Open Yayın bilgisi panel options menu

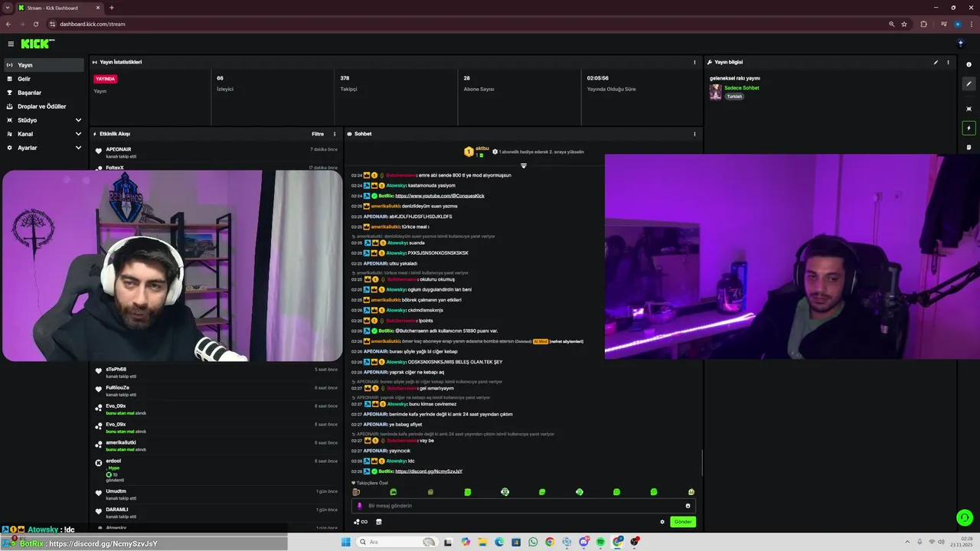948,62
